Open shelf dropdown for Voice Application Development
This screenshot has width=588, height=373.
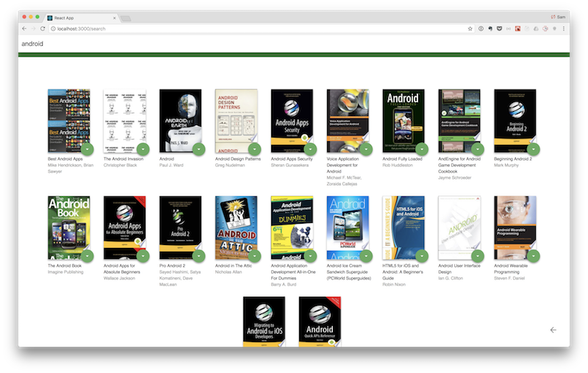click(x=366, y=149)
